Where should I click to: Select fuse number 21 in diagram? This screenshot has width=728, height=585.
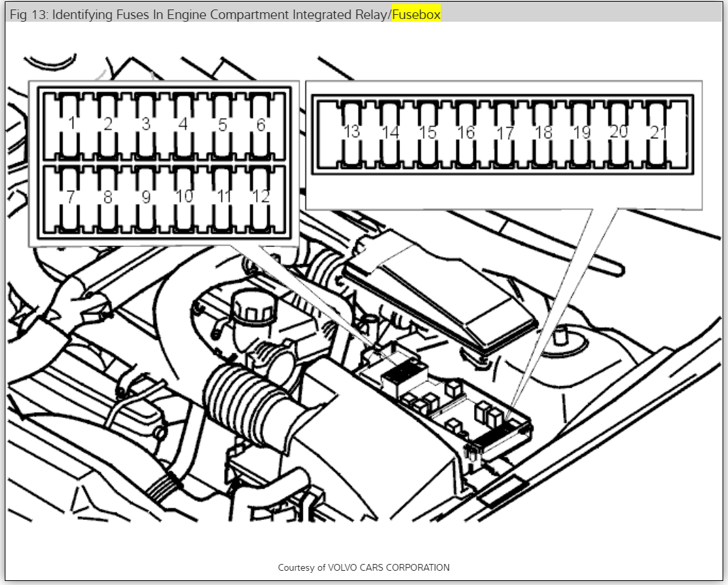pyautogui.click(x=658, y=133)
